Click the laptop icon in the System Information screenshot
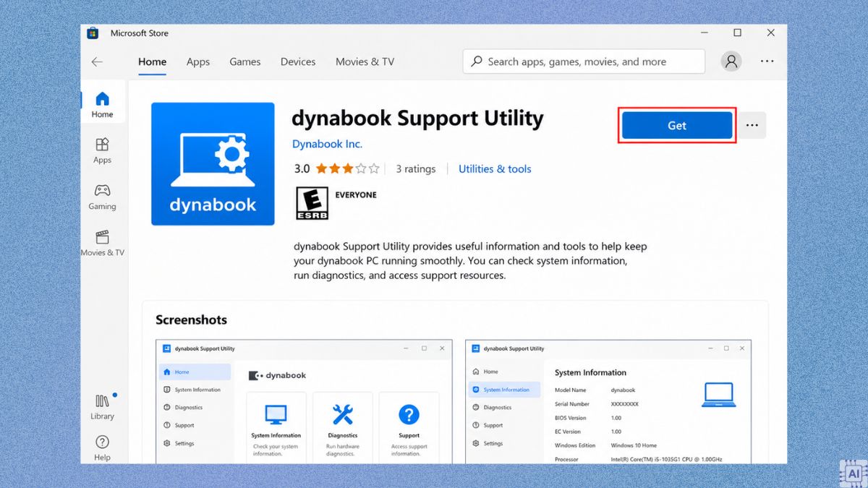The width and height of the screenshot is (868, 488). tap(719, 395)
